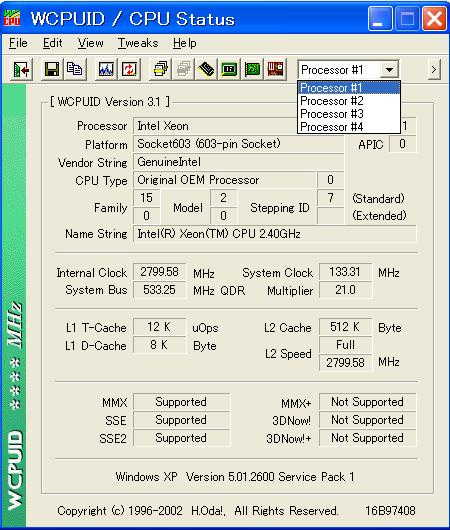The image size is (450, 530).
Task: Open the Edit menu
Action: pos(53,43)
